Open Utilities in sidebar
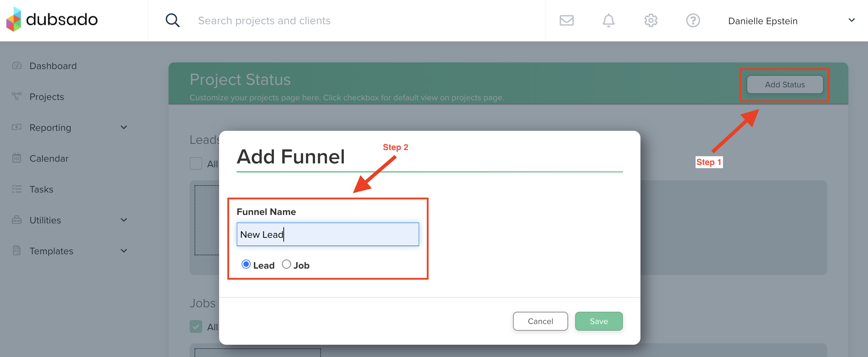 (x=45, y=220)
